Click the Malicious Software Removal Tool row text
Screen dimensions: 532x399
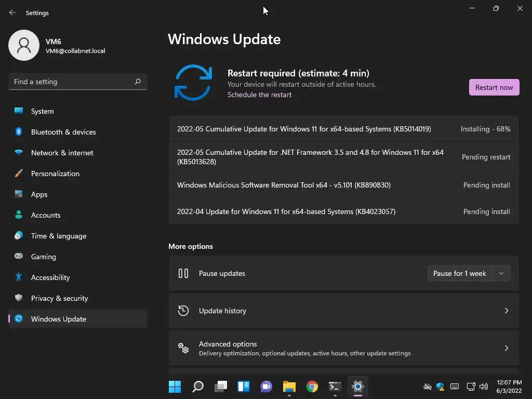pos(284,185)
